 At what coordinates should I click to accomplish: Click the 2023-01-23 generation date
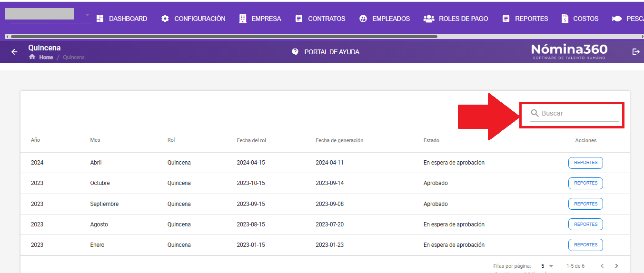[329, 245]
